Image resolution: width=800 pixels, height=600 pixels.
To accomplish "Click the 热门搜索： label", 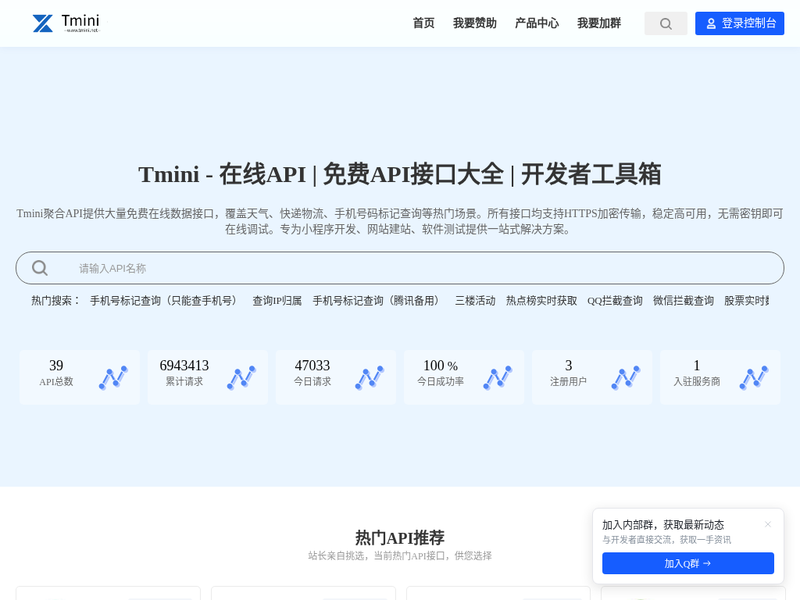I will [x=56, y=301].
